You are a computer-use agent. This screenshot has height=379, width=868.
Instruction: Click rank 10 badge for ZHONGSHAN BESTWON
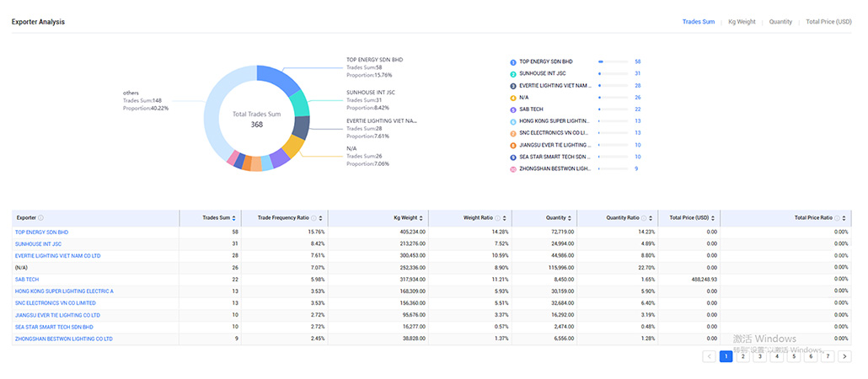(x=513, y=168)
